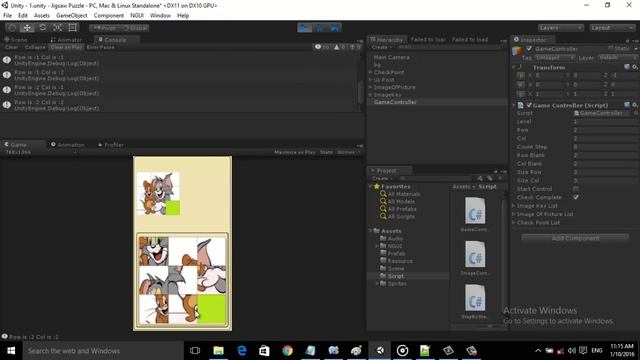This screenshot has height=360, width=640.
Task: Select the Move tool in the toolbar
Action: (27, 28)
